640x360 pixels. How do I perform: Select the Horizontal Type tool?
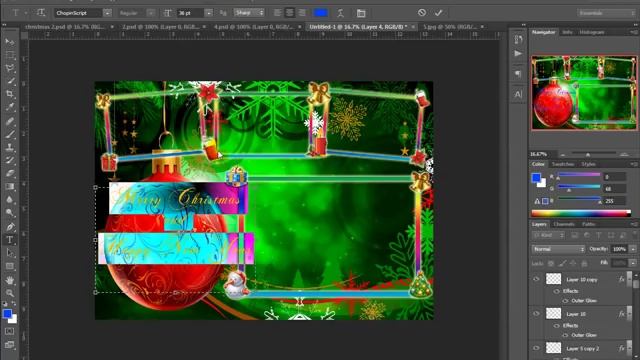10,240
